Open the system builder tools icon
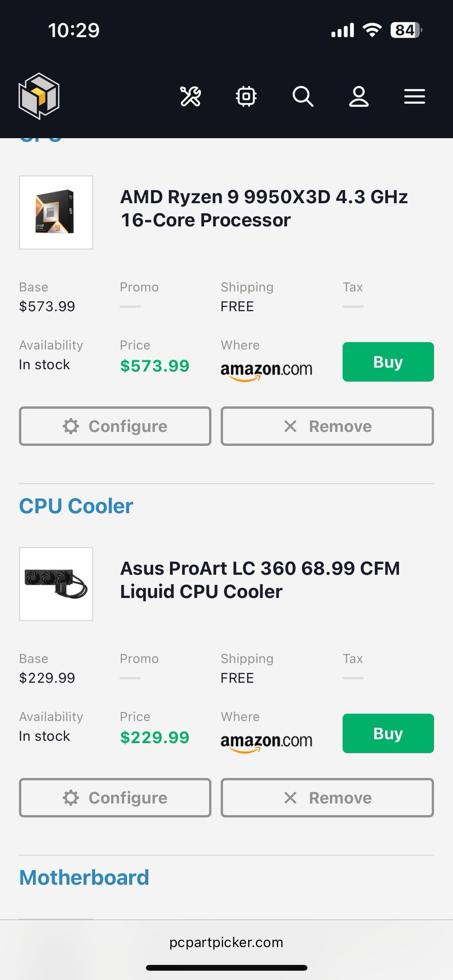This screenshot has width=453, height=980. pyautogui.click(x=191, y=97)
